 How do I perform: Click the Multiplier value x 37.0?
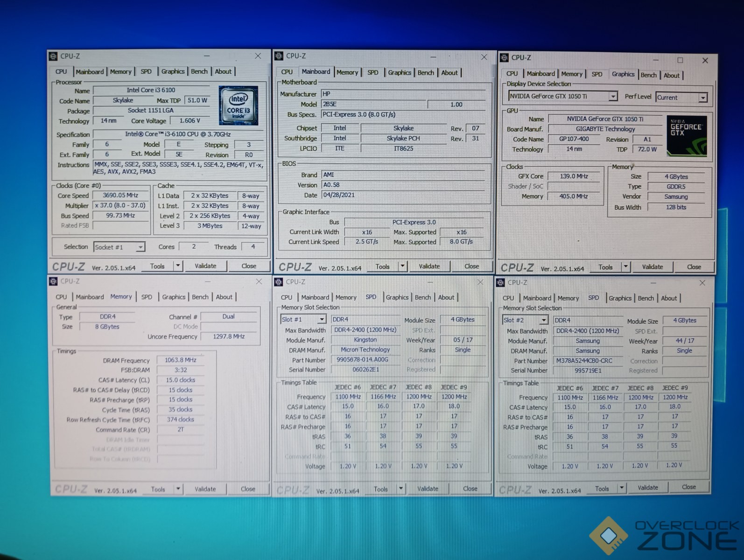pyautogui.click(x=120, y=205)
